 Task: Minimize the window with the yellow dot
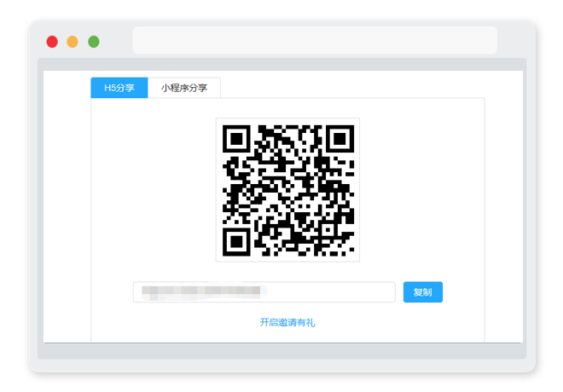(73, 42)
